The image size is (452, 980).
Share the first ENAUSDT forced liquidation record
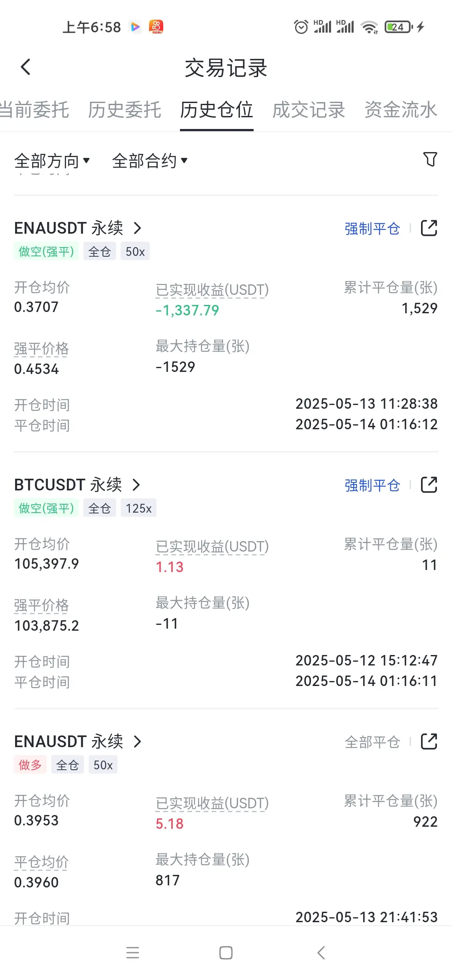(x=429, y=228)
